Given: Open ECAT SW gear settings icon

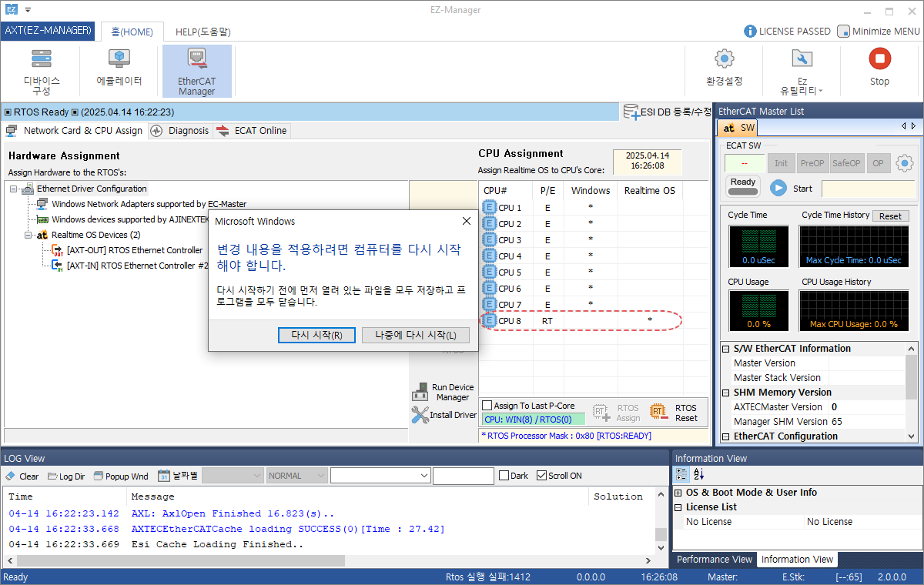Looking at the screenshot, I should (904, 163).
